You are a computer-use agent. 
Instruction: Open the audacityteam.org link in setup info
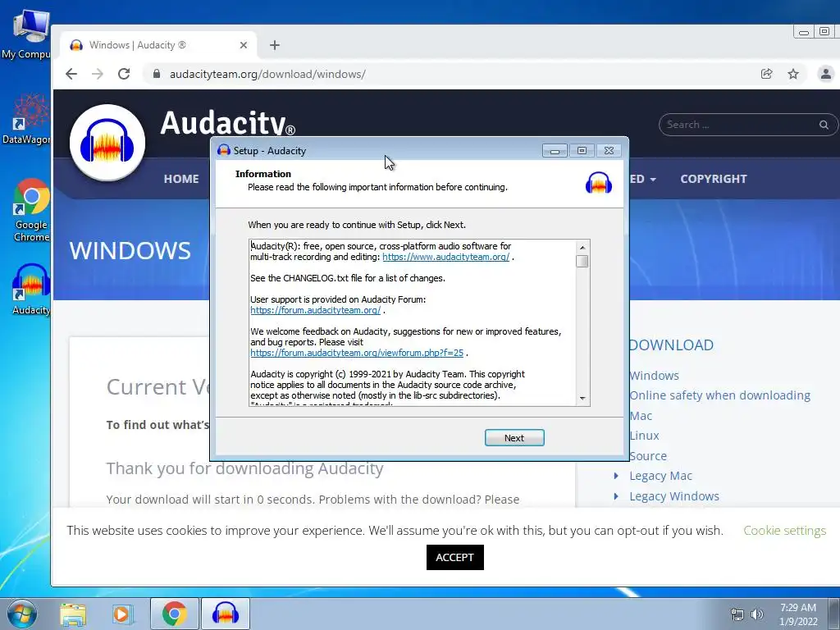[x=445, y=257]
